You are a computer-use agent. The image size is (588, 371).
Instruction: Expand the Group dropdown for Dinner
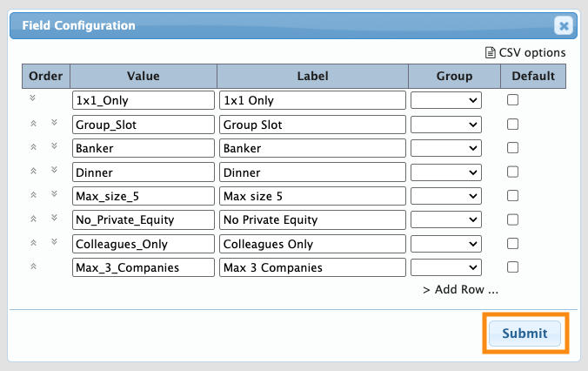pyautogui.click(x=446, y=172)
